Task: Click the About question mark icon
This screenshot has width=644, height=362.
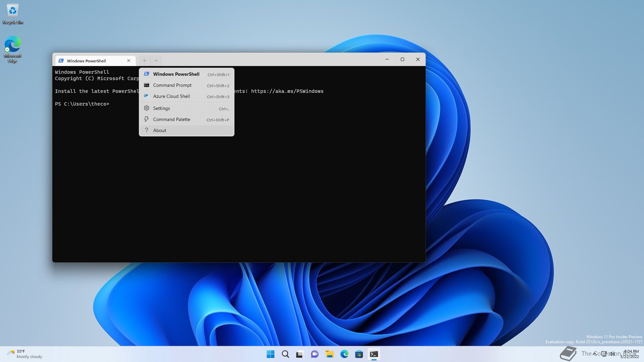Action: click(x=146, y=130)
